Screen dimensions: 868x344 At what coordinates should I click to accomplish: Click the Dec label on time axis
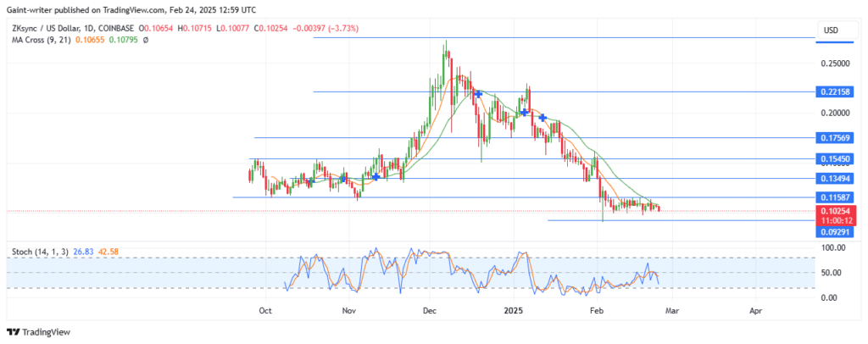click(430, 311)
